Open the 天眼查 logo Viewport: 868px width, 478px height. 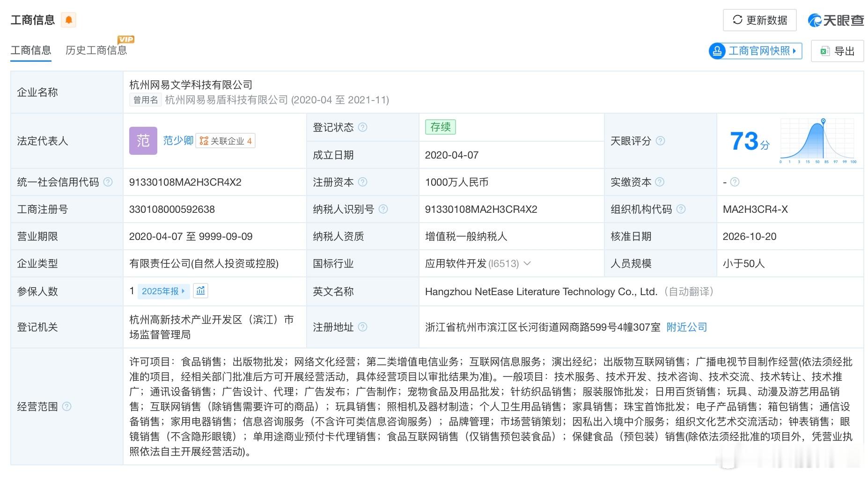pos(836,20)
